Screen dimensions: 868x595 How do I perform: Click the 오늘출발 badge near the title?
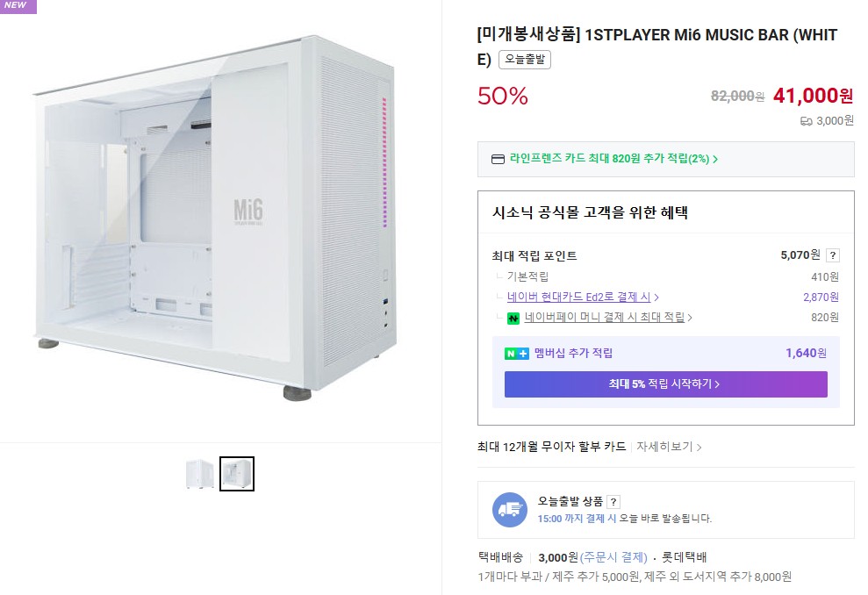click(x=524, y=60)
